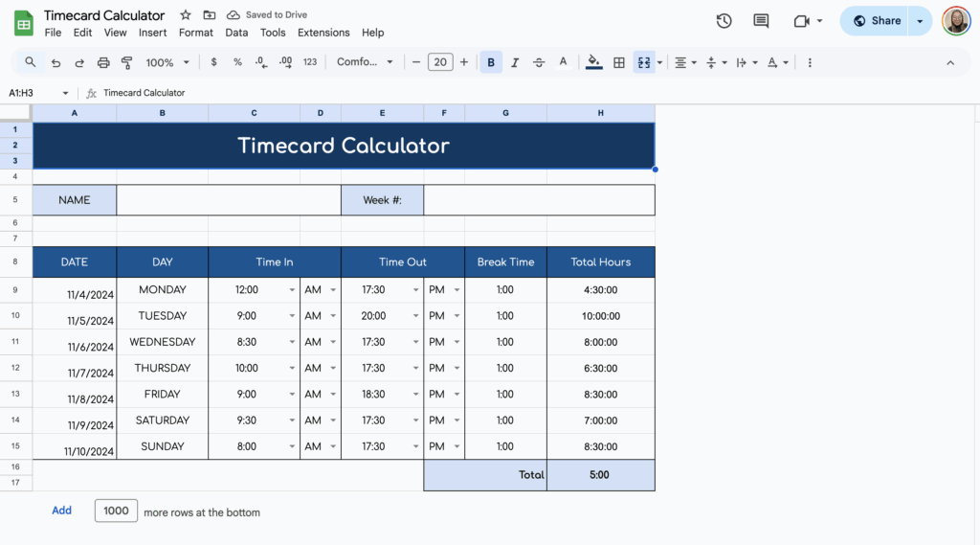Open the fill color picker

point(593,62)
